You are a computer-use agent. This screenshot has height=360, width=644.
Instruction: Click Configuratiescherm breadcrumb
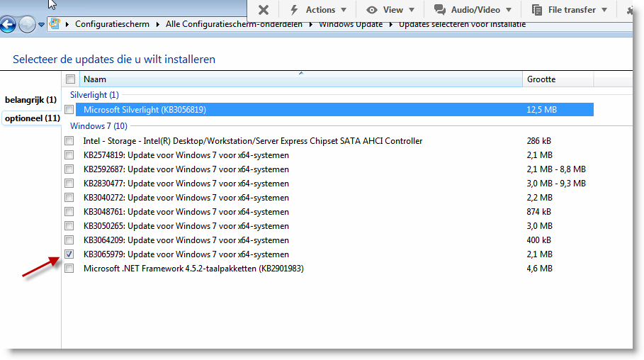pos(112,24)
